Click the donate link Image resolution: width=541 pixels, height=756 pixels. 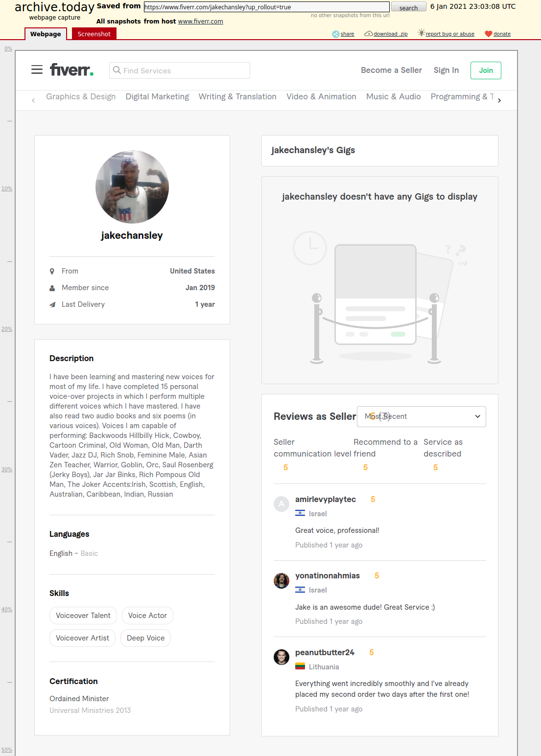click(x=502, y=34)
